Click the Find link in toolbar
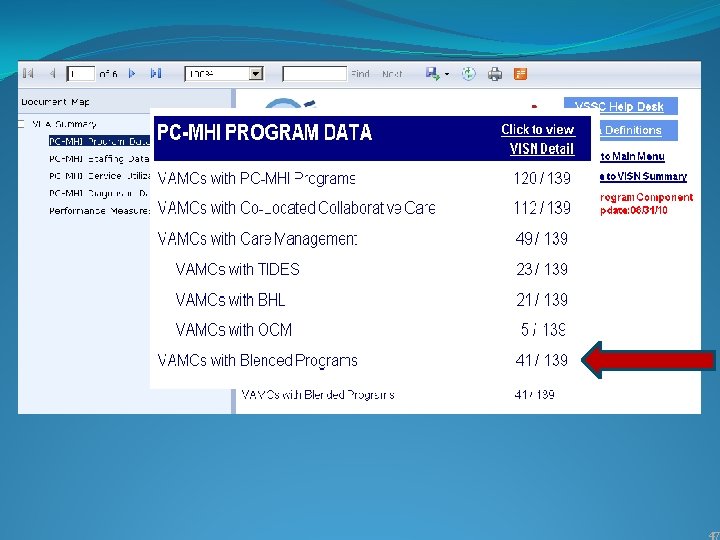 click(x=360, y=74)
